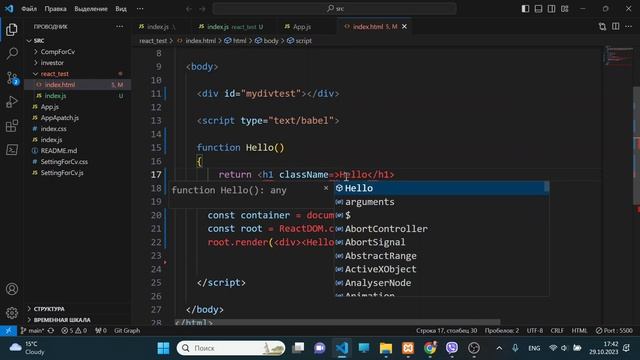Image resolution: width=640 pixels, height=360 pixels.
Task: Toggle secondary sidebar layout icon
Action: click(551, 9)
